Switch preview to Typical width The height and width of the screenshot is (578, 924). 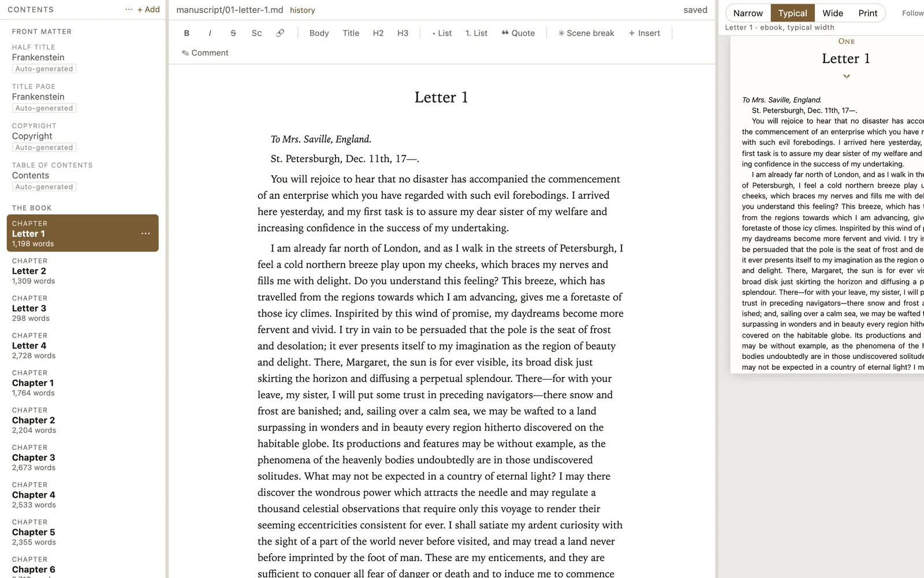click(792, 13)
